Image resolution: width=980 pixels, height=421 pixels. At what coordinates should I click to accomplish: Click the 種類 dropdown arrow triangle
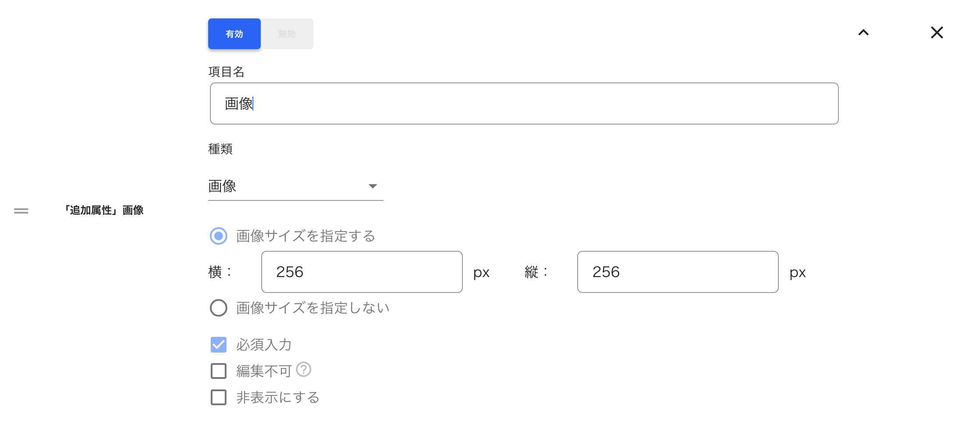click(373, 186)
